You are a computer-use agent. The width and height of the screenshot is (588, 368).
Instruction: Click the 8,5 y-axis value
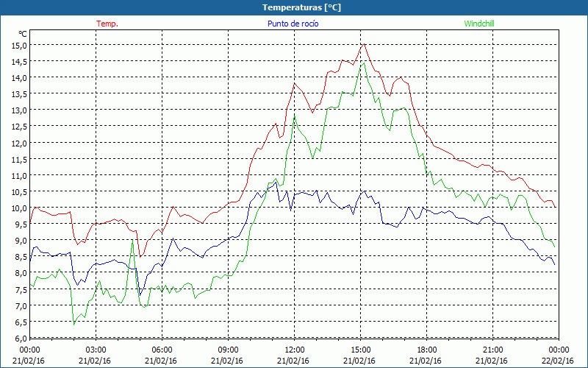coord(21,257)
